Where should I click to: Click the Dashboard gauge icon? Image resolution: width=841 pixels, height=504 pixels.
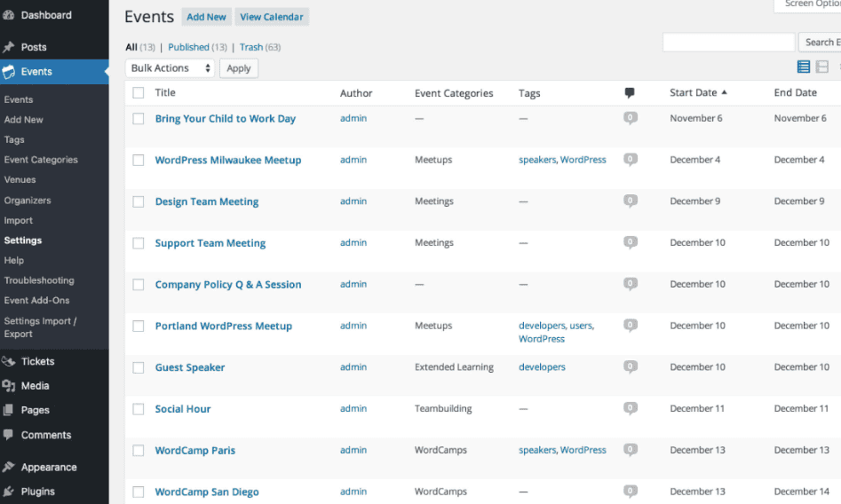pos(8,15)
